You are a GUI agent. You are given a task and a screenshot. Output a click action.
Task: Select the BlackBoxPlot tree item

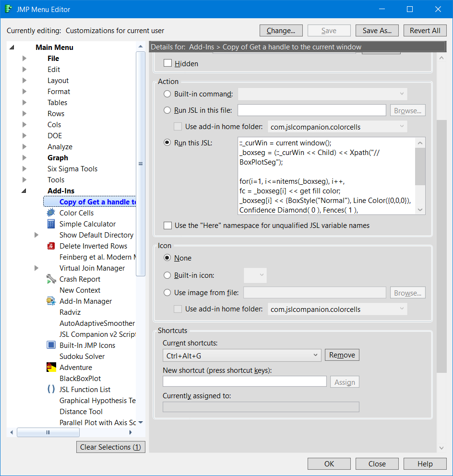(80, 379)
